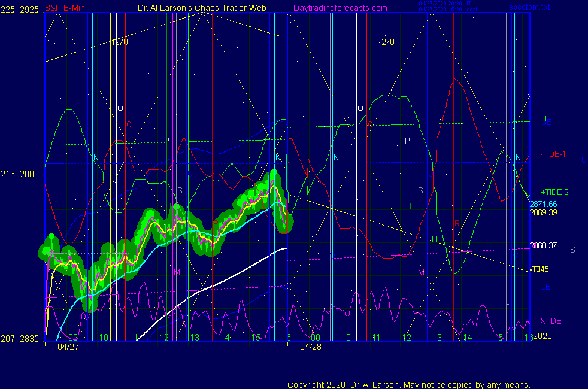This screenshot has width=588, height=389.
Task: Select the yellow '-T045' line label
Action: tap(539, 269)
